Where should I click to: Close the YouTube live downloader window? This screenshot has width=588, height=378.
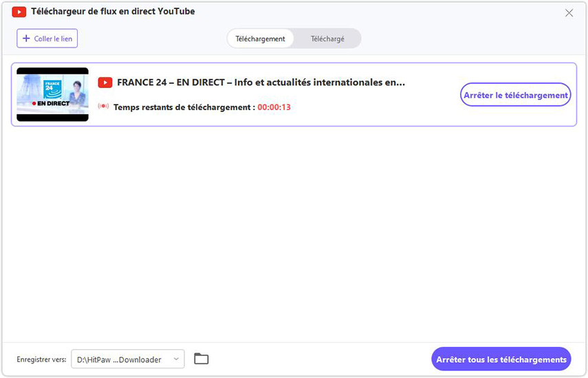pyautogui.click(x=569, y=13)
